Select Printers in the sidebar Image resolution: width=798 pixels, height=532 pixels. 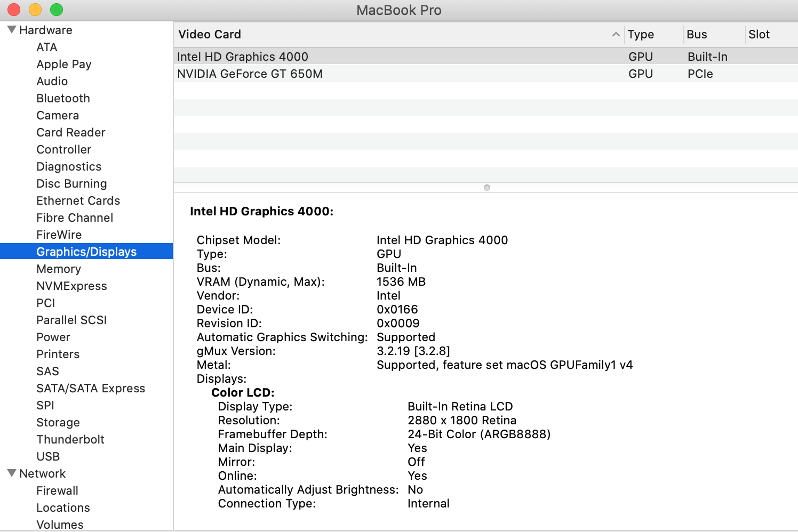58,354
